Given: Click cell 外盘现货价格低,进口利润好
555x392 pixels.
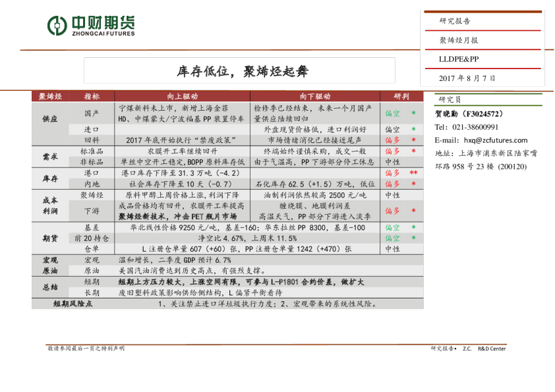Looking at the screenshot, I should [x=315, y=130].
